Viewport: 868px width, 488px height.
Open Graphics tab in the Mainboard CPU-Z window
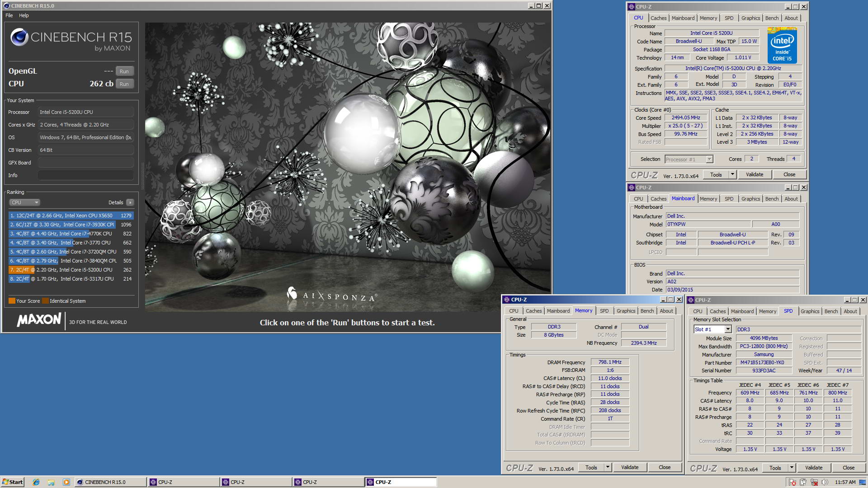click(x=750, y=199)
